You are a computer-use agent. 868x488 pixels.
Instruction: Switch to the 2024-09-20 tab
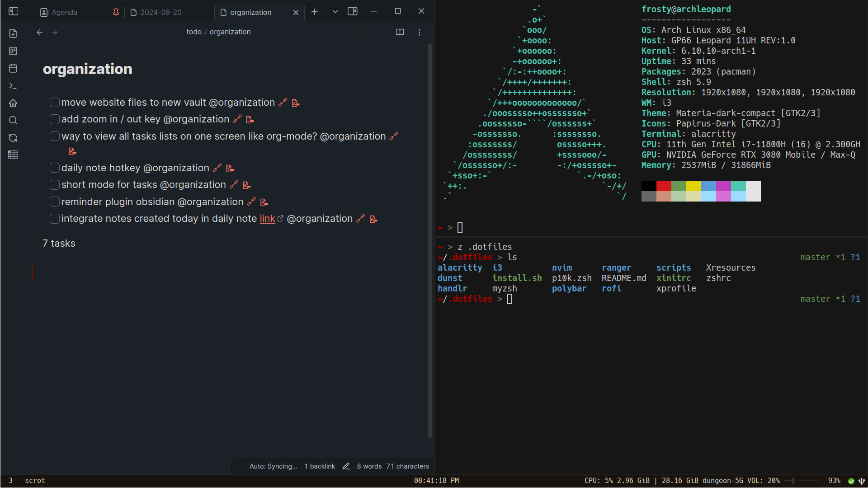point(160,12)
